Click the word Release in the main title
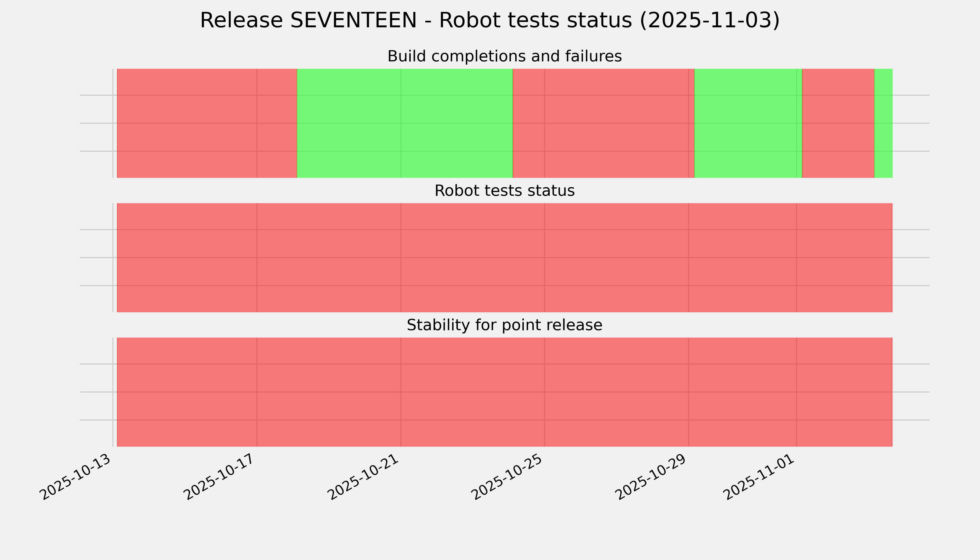Screen dimensions: 980x560 (x=242, y=20)
